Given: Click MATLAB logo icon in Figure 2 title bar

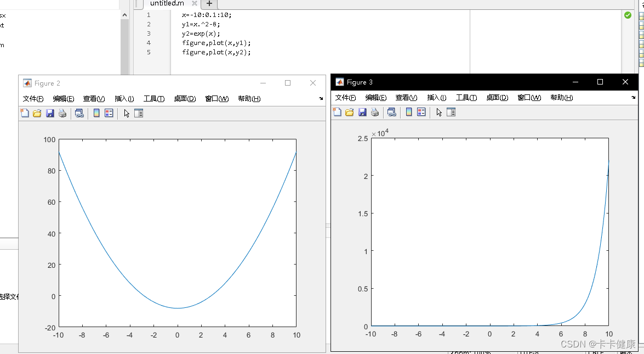Looking at the screenshot, I should (x=27, y=83).
